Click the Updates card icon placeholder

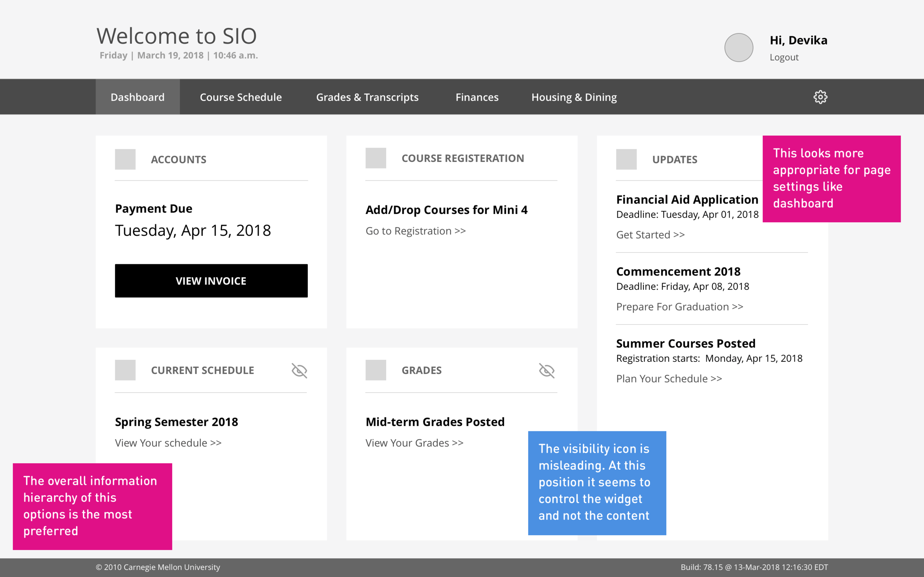(626, 159)
